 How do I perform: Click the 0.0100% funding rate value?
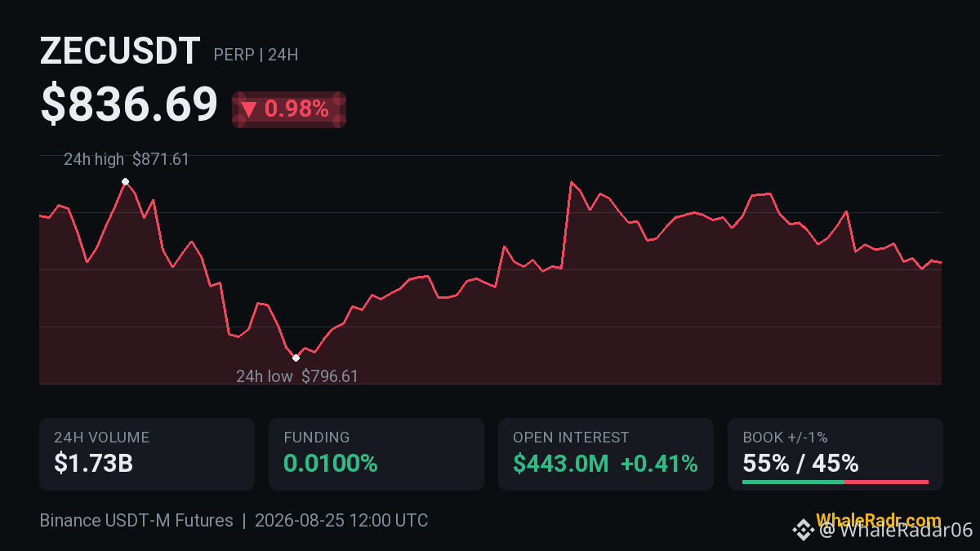[331, 464]
